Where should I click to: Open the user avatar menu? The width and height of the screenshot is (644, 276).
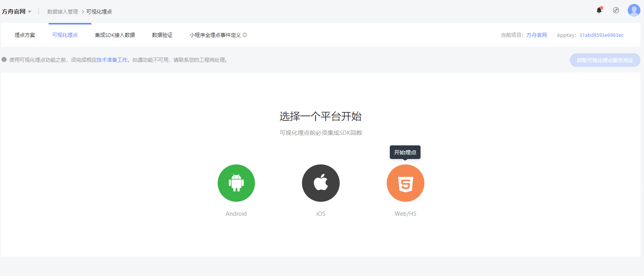coord(634,10)
